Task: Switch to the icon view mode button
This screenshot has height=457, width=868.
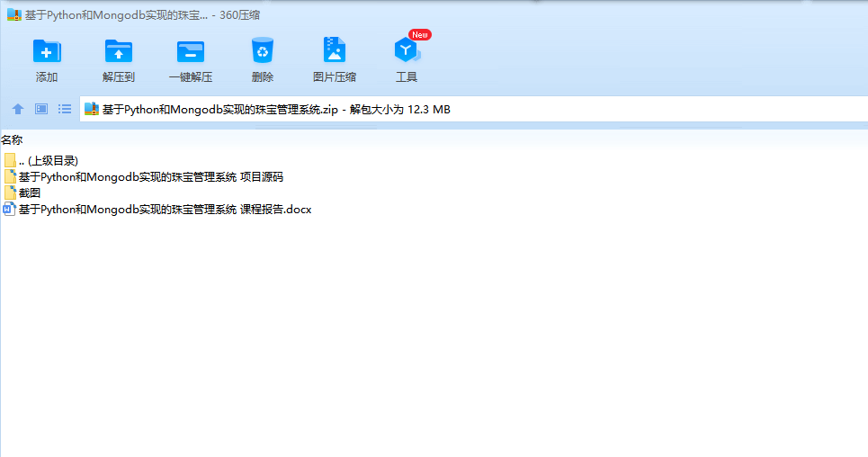Action: coord(41,109)
